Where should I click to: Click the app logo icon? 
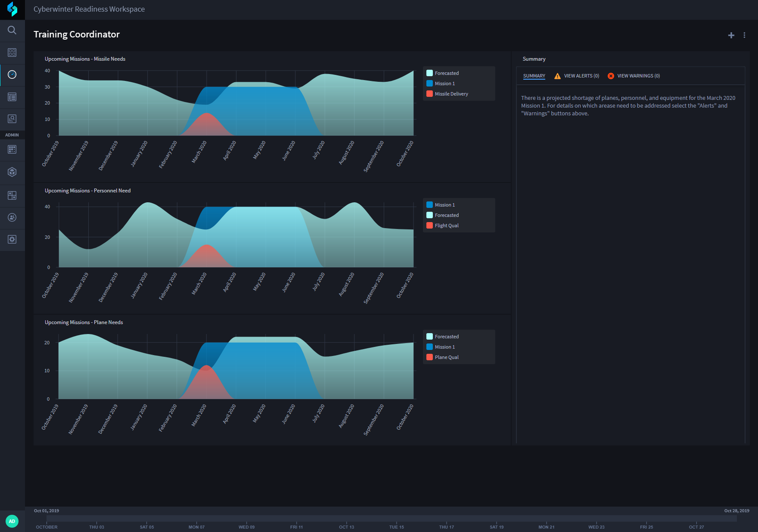12,9
